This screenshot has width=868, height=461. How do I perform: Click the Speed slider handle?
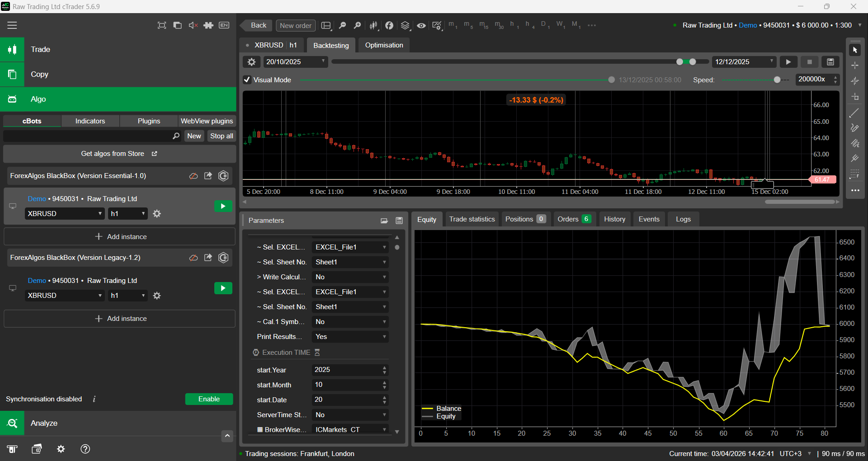point(777,80)
